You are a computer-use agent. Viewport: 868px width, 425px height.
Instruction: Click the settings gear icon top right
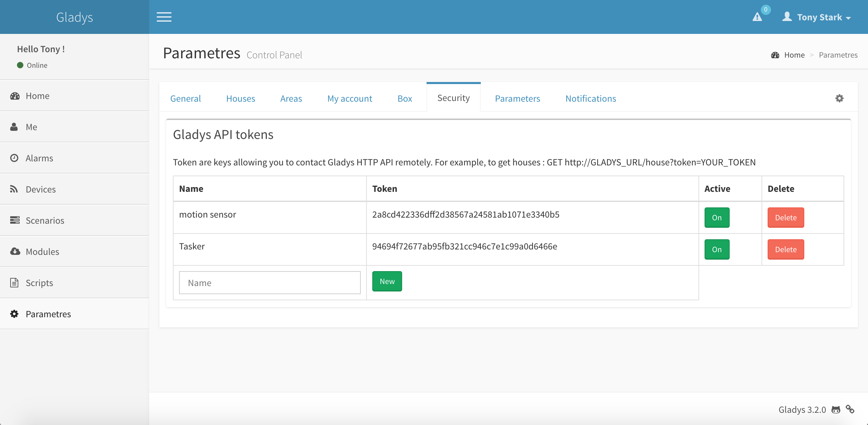click(x=840, y=98)
